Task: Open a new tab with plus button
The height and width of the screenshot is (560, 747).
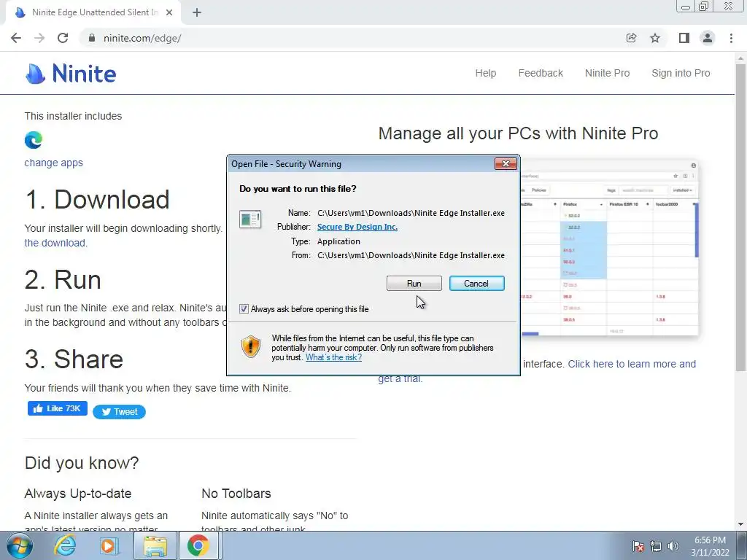Action: [197, 12]
